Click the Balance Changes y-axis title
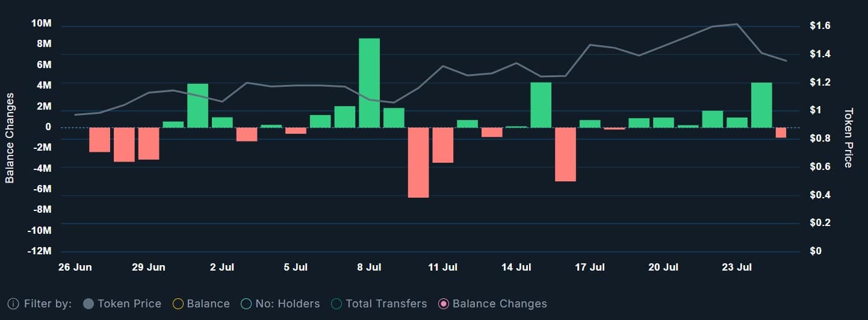Image resolution: width=868 pixels, height=320 pixels. tap(10, 138)
